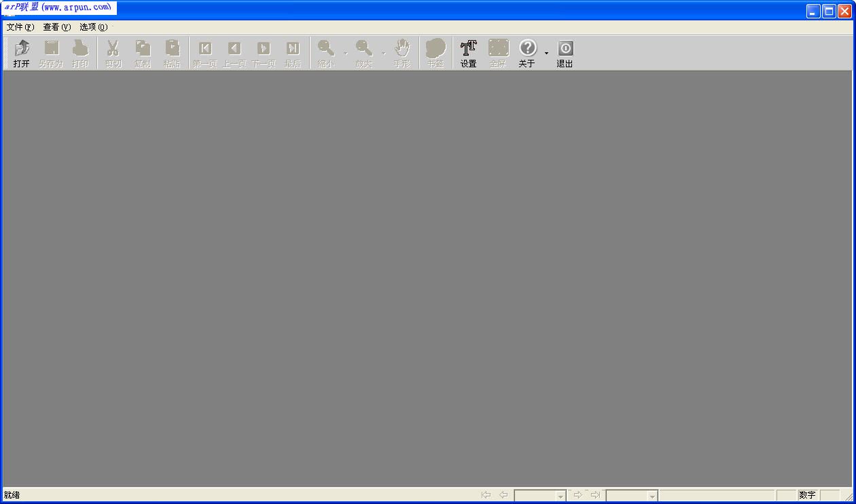Open the 文件 menu
This screenshot has height=504, width=856.
pyautogui.click(x=19, y=27)
